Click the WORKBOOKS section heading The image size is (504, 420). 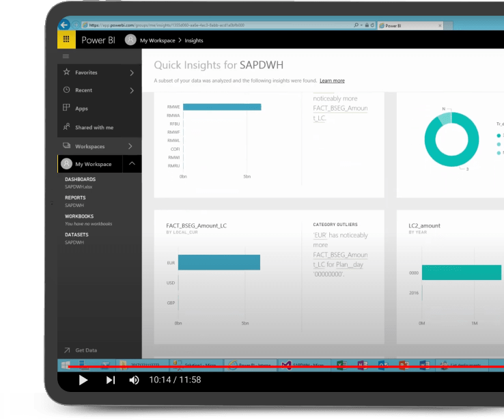(79, 216)
